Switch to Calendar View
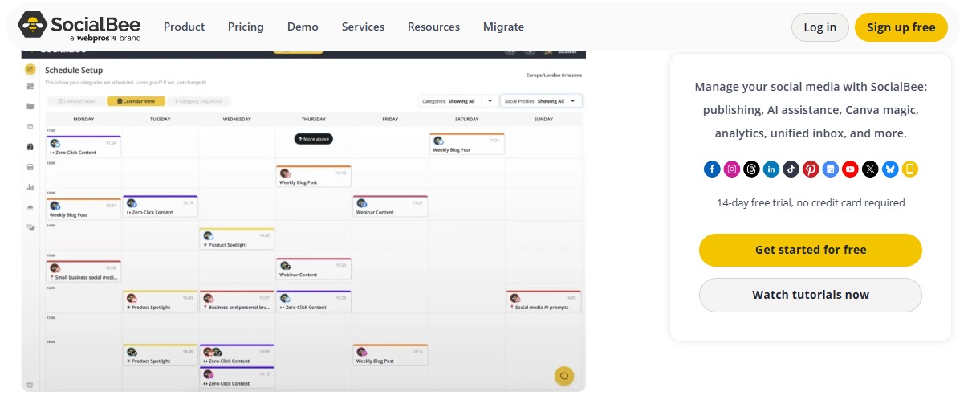Viewport: 980px width, 404px height. tap(136, 101)
